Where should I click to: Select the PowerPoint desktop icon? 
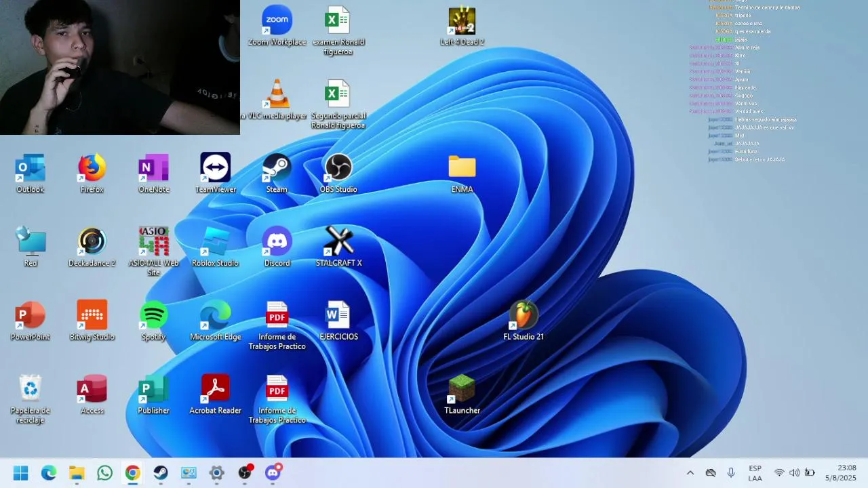pos(30,321)
